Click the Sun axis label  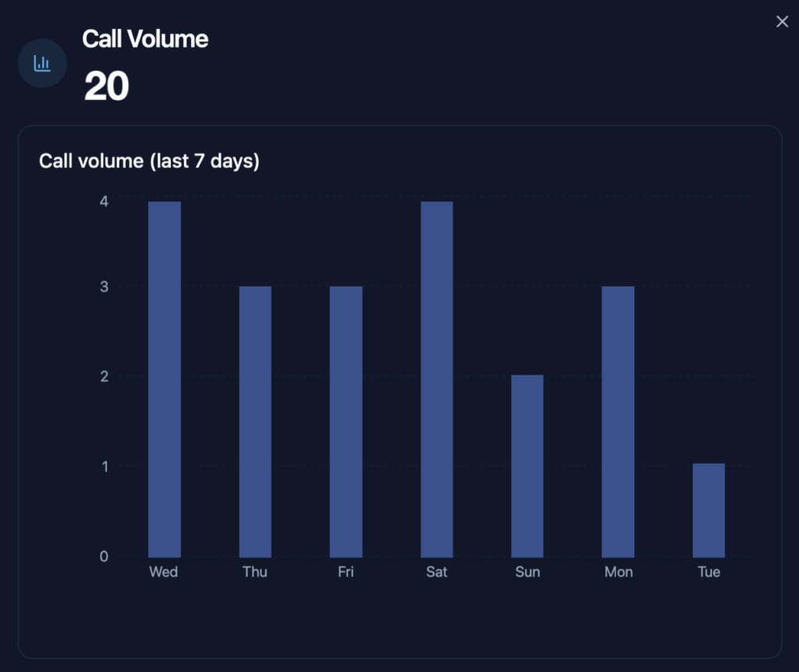tap(527, 572)
